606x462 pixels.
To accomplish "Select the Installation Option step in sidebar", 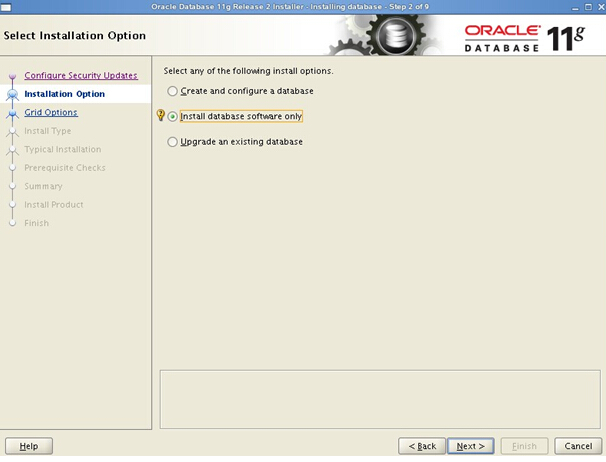I will click(x=64, y=94).
